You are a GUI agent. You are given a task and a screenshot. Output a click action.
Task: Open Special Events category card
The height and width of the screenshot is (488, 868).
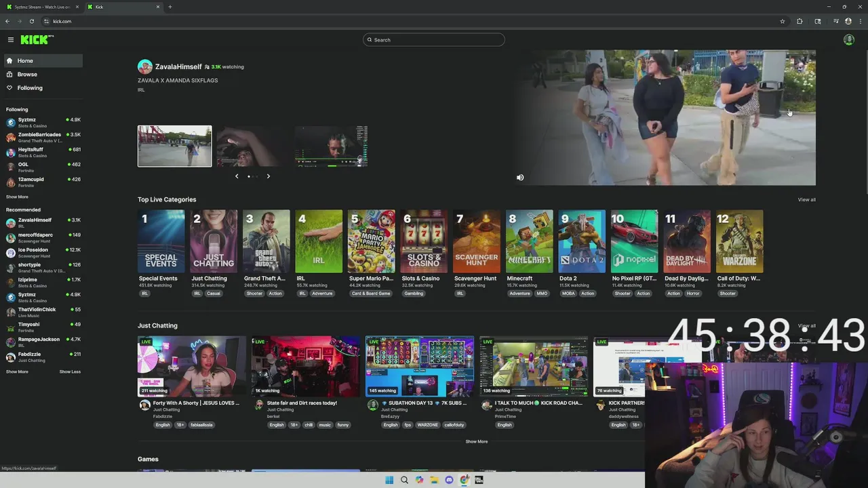(x=161, y=241)
